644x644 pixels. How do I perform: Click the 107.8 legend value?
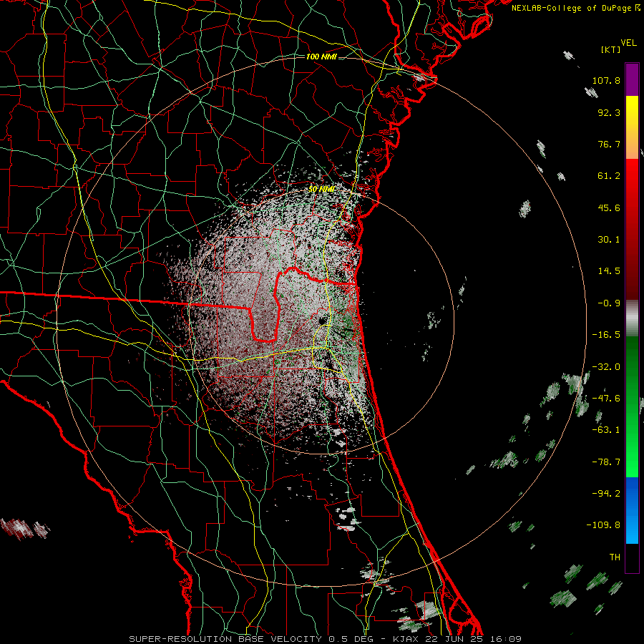click(606, 80)
